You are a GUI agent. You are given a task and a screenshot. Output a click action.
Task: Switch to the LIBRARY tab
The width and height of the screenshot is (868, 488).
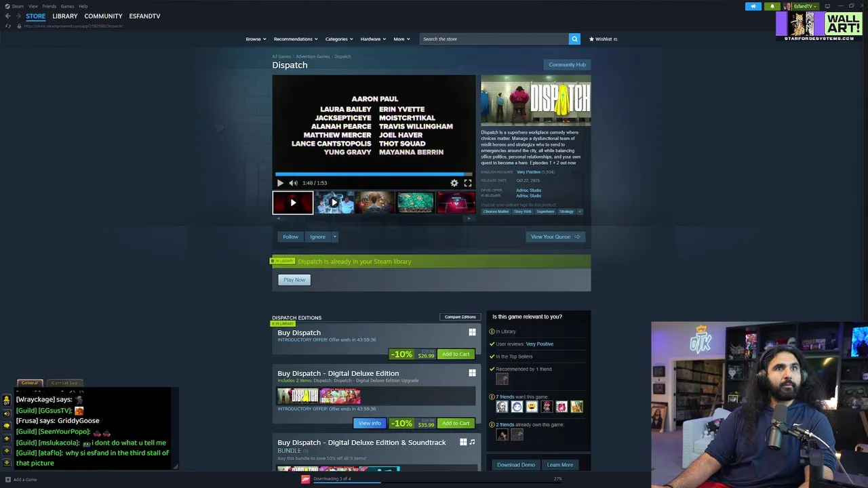click(65, 16)
